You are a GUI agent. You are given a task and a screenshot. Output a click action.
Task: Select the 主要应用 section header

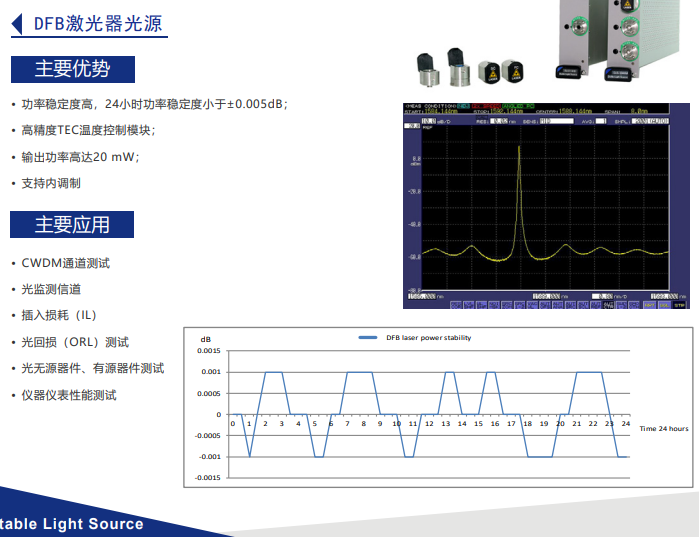(x=72, y=225)
